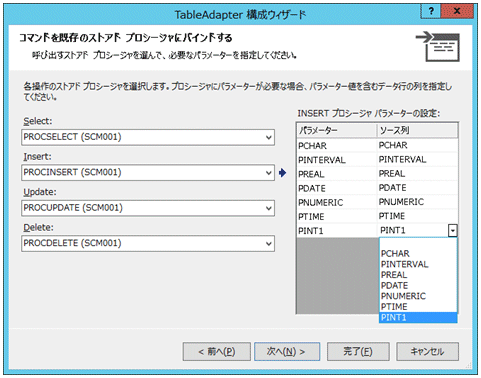Select the PDATE source column cell
Viewport: 481px width, 378px height.
tap(417, 188)
